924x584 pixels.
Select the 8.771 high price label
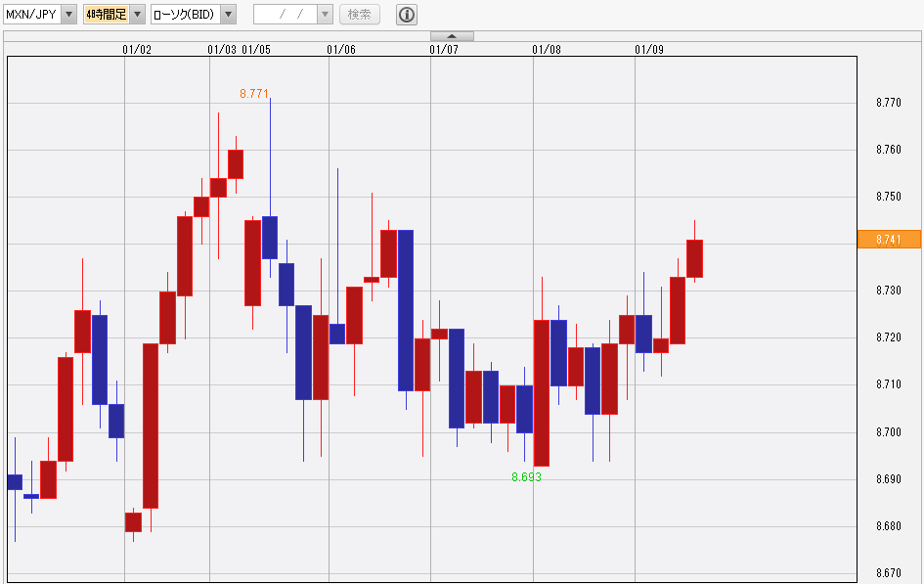point(254,94)
